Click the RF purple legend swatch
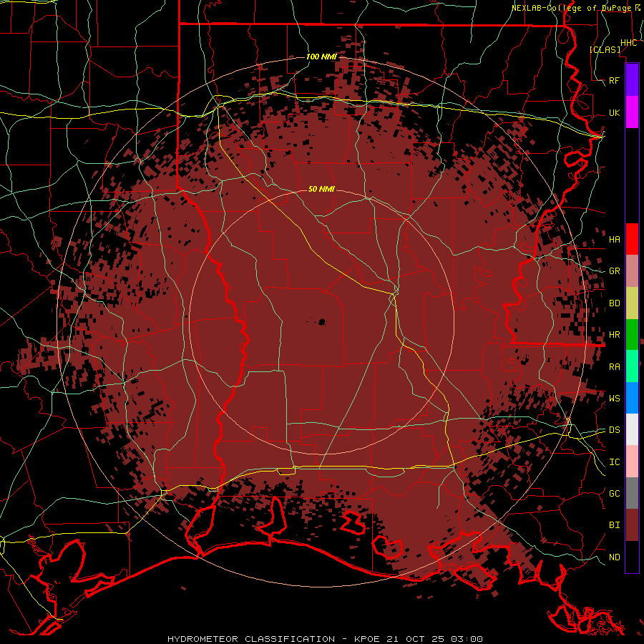This screenshot has height=644, width=644. 632,80
